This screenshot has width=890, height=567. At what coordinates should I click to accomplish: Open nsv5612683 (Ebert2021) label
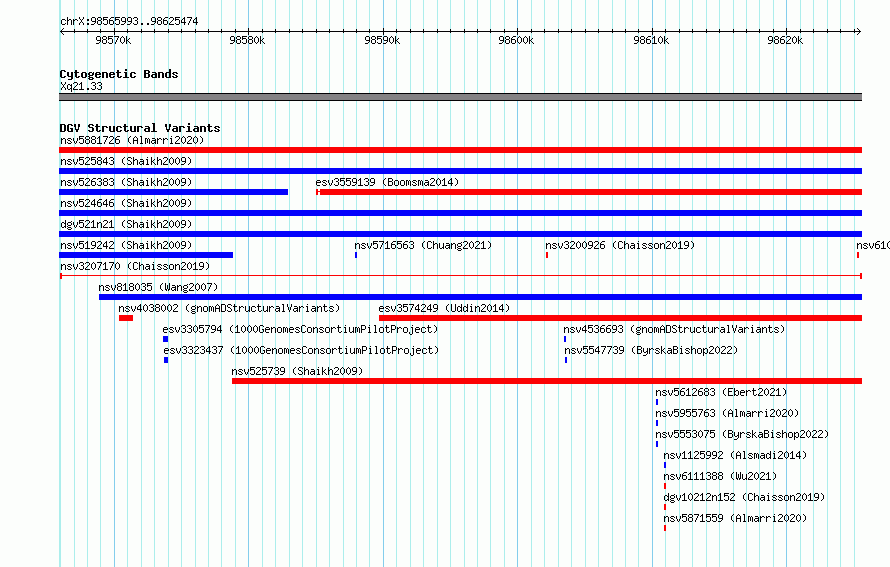(x=721, y=392)
